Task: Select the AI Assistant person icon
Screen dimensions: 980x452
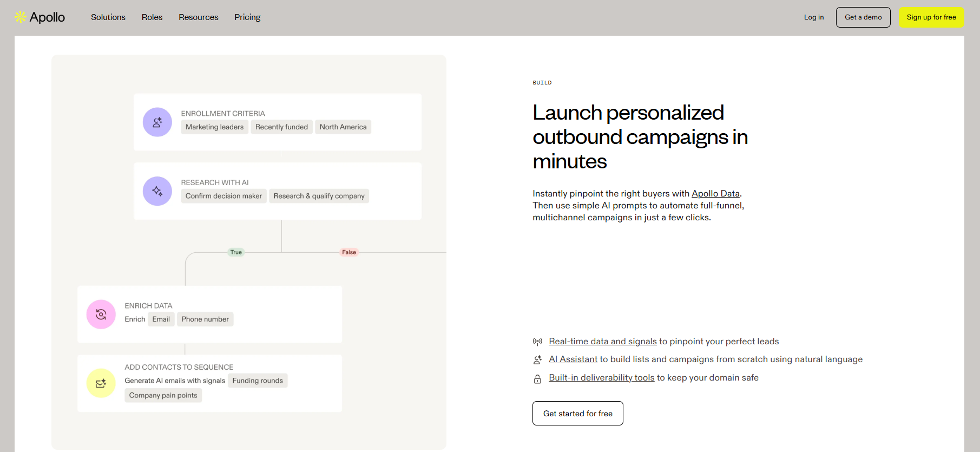Action: point(537,359)
